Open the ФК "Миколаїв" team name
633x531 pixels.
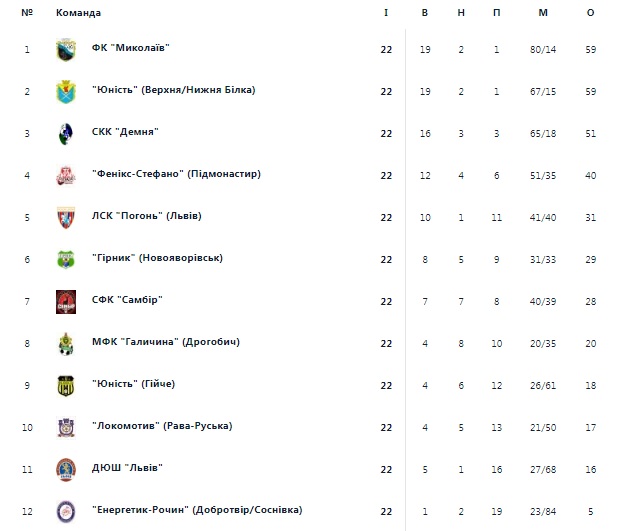(130, 48)
